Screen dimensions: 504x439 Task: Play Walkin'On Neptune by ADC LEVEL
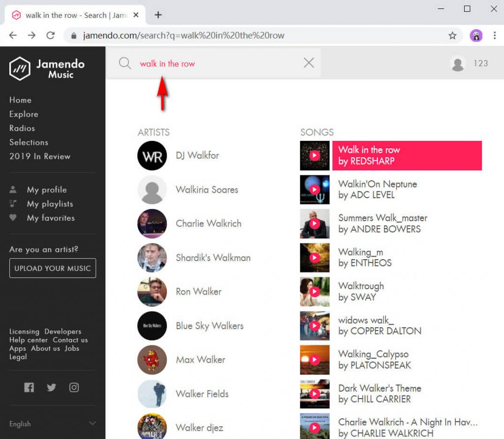315,190
